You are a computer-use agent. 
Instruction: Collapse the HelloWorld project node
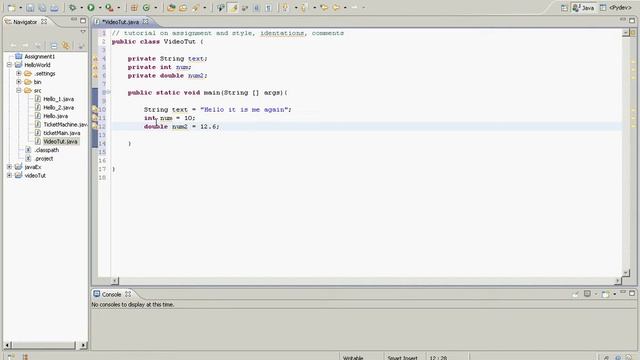coord(9,65)
